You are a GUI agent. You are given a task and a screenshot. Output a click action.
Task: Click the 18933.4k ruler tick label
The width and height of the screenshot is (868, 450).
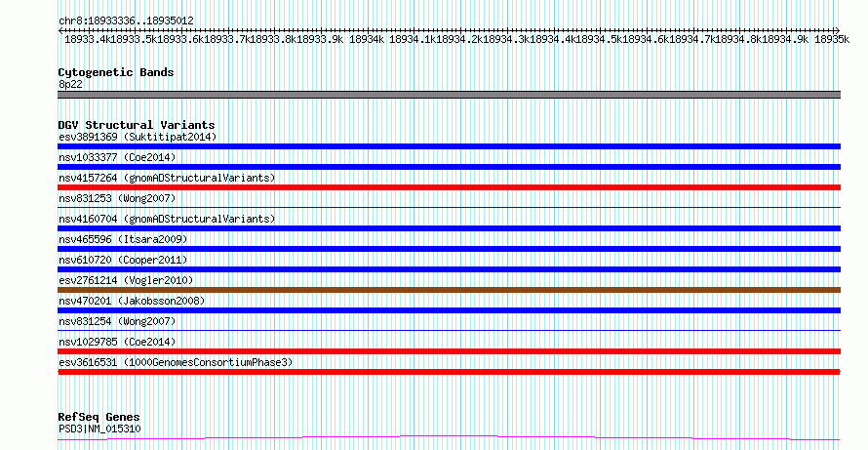pyautogui.click(x=89, y=39)
